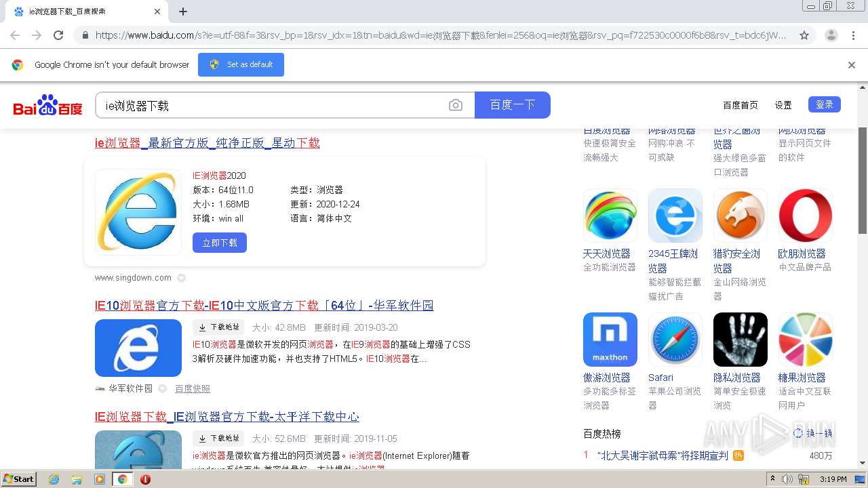Open the file explorer taskbar icon
Screen dimensions: 868x488
77,479
